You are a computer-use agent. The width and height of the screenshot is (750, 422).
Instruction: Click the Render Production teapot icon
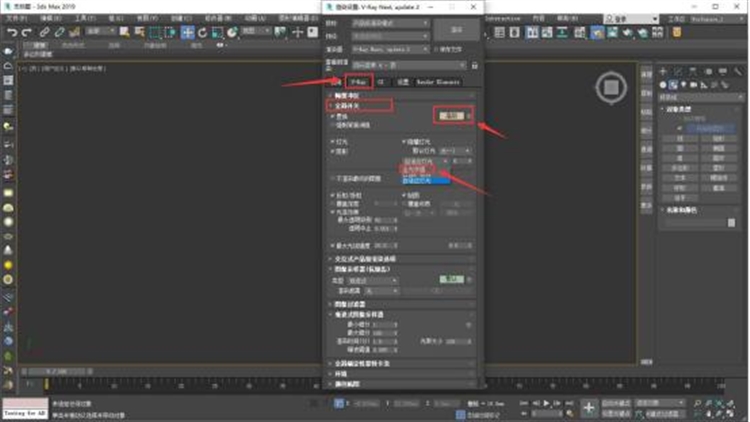[628, 33]
